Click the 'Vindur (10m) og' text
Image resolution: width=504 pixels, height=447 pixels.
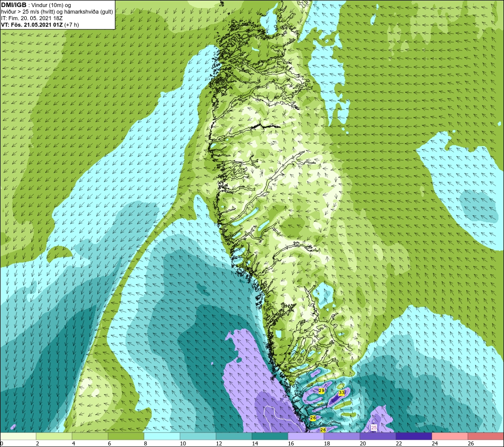(x=51, y=5)
